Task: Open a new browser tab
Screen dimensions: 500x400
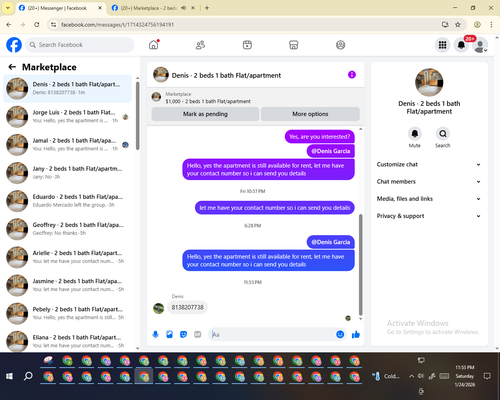Action: tap(207, 8)
